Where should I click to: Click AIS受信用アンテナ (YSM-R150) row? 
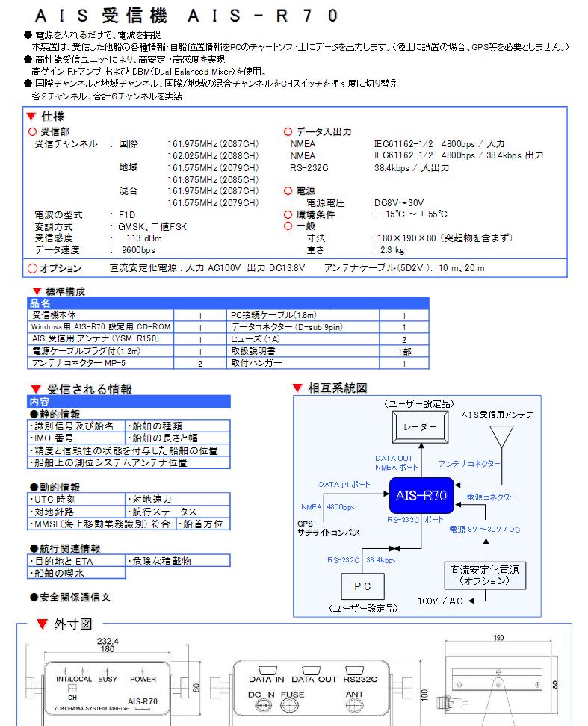[x=100, y=339]
